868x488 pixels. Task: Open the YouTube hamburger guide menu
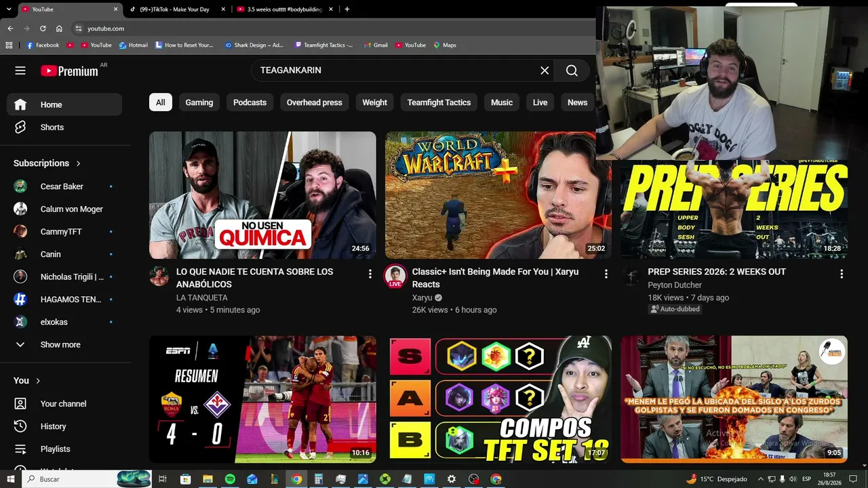point(20,70)
